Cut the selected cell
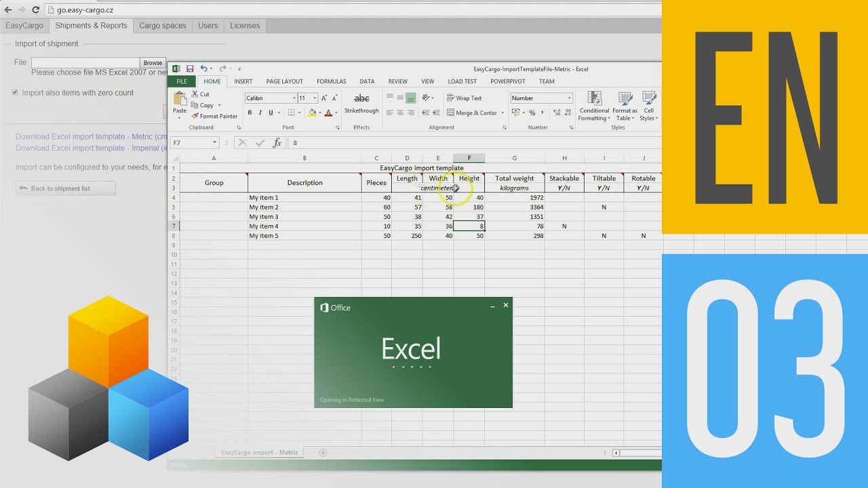This screenshot has width=868, height=488. [200, 94]
